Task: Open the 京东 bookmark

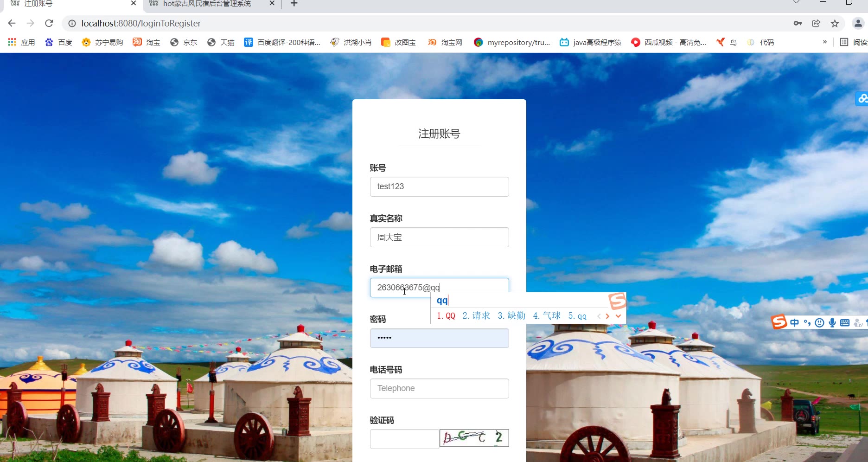Action: (x=184, y=42)
